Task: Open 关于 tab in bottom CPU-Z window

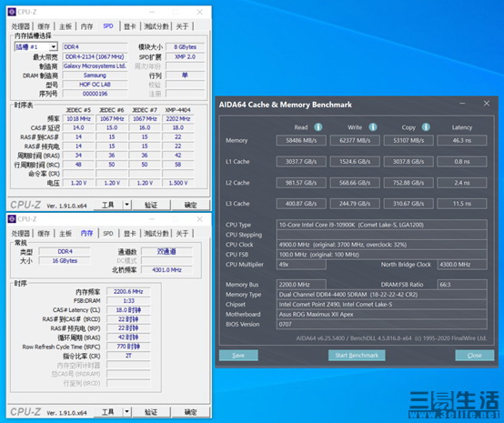Action: 182,234
